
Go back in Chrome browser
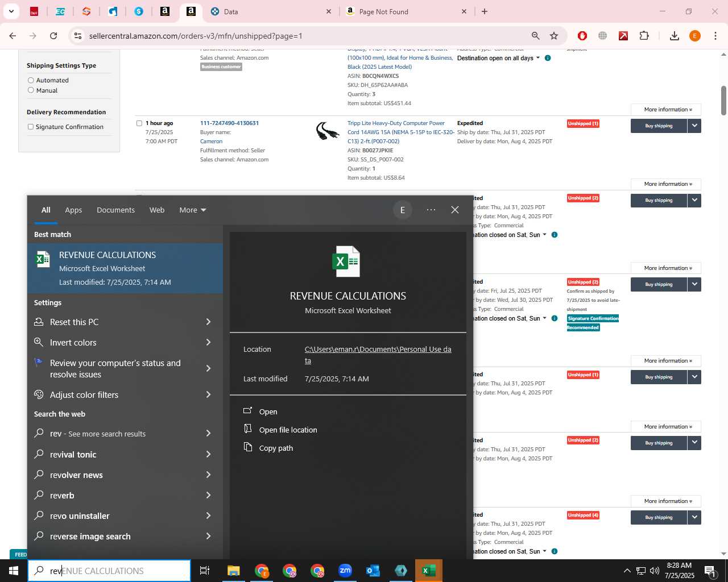pyautogui.click(x=13, y=36)
